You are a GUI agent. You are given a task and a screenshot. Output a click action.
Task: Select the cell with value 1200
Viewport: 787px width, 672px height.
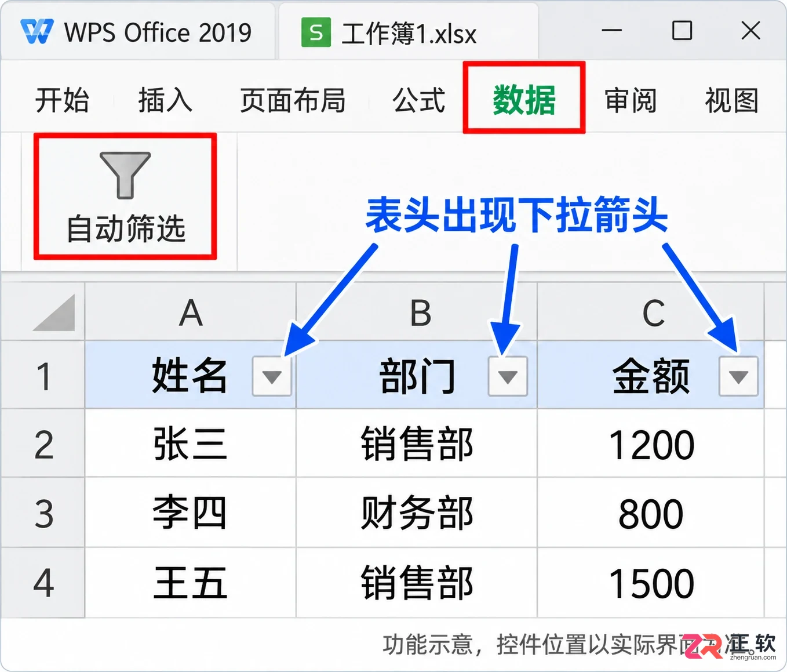(x=651, y=444)
